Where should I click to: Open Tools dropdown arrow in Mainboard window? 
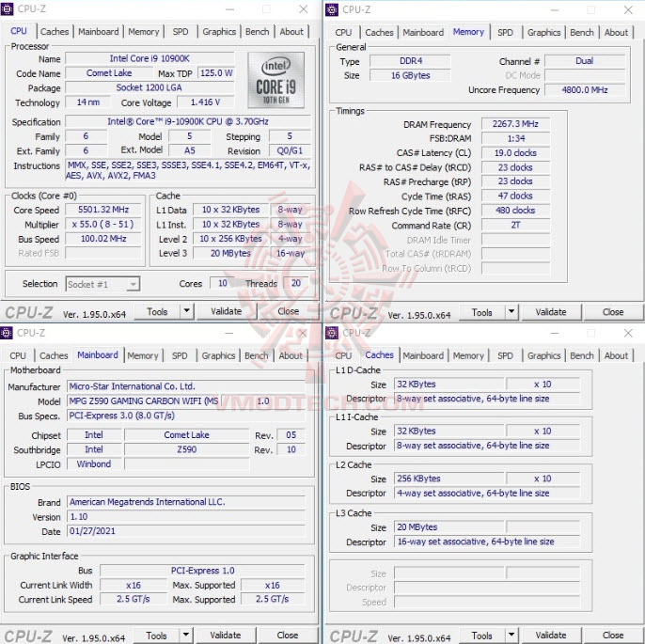tap(186, 635)
